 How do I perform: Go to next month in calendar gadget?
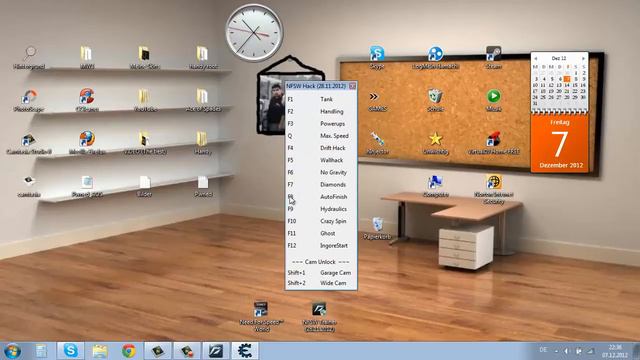583,59
